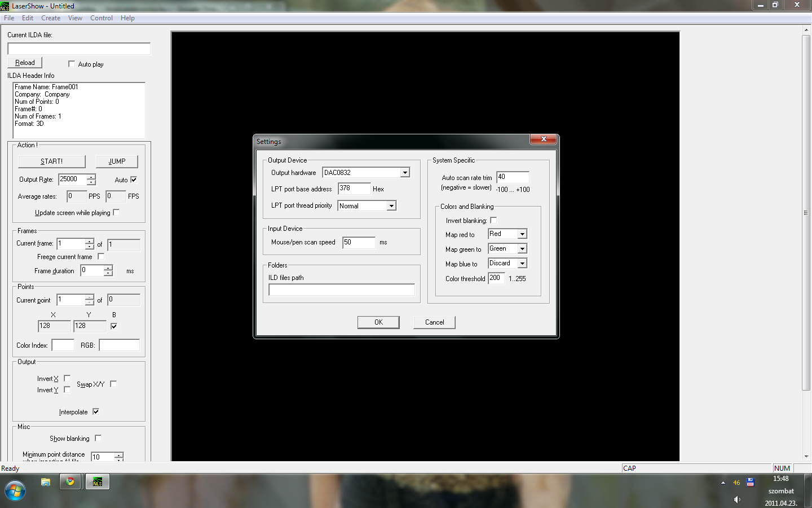Click the main window vertical scrollbar
This screenshot has height=508, width=812.
(806, 212)
